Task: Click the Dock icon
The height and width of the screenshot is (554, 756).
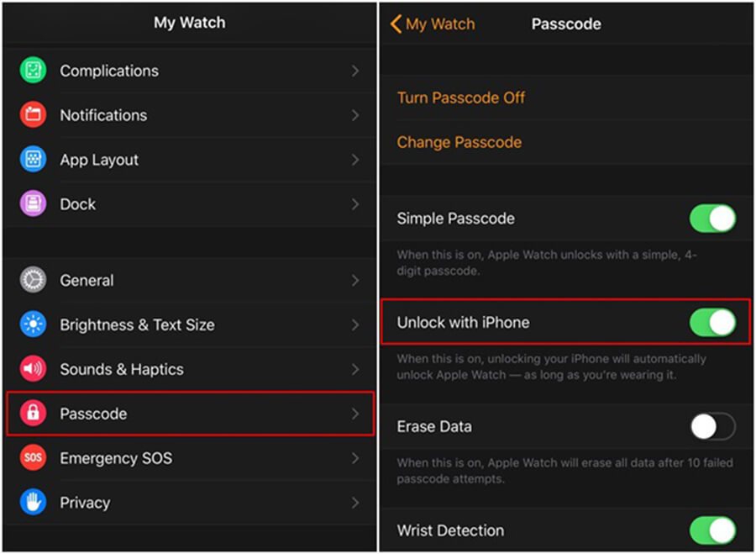Action: pos(32,203)
